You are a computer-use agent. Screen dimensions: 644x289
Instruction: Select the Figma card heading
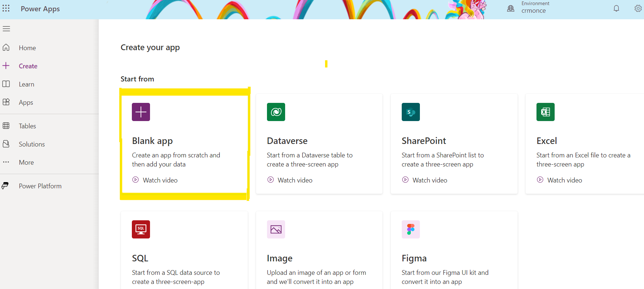pos(414,258)
